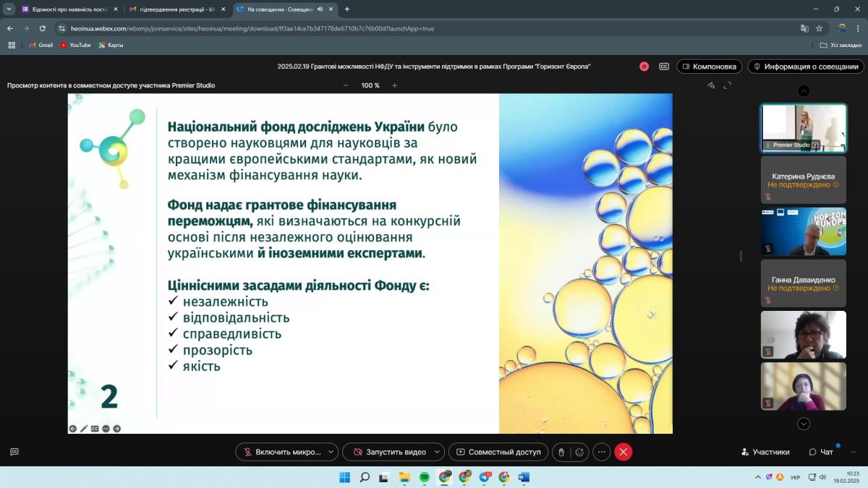Open more options ellipsis in meeting controls
Image resolution: width=868 pixels, height=488 pixels.
coord(602,452)
